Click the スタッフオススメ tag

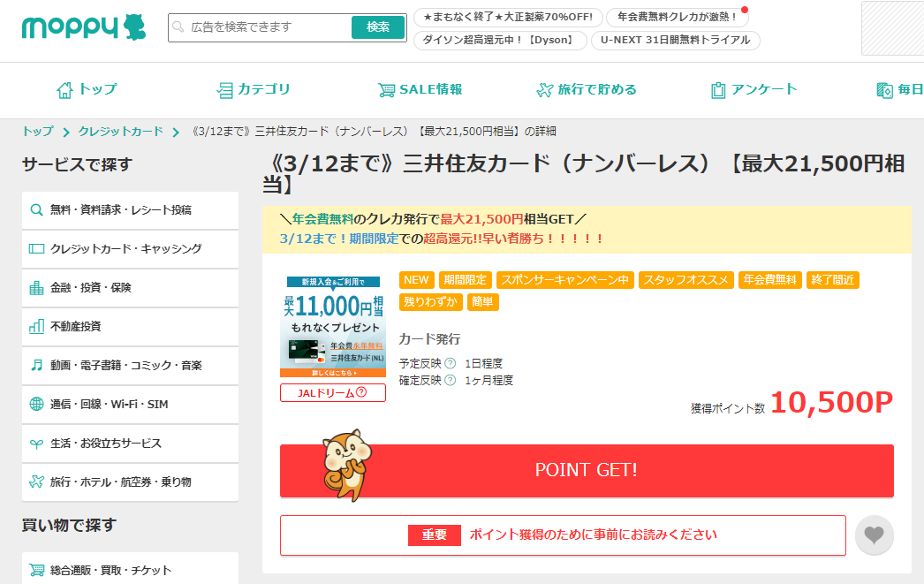coord(685,280)
